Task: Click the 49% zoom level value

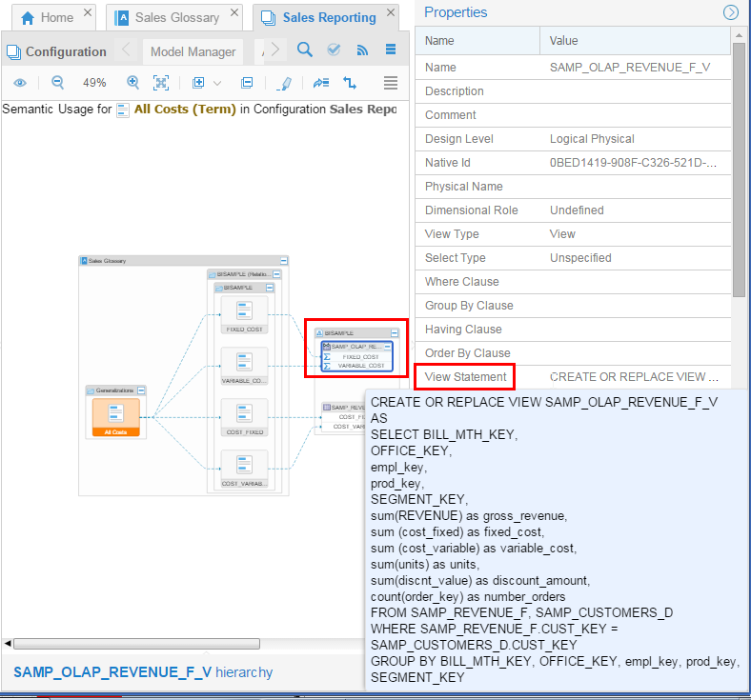Action: click(94, 83)
